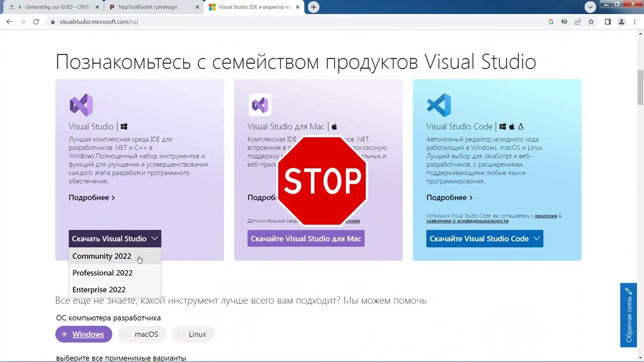
Task: Click the blue Visual Studio Code logo
Action: point(439,105)
